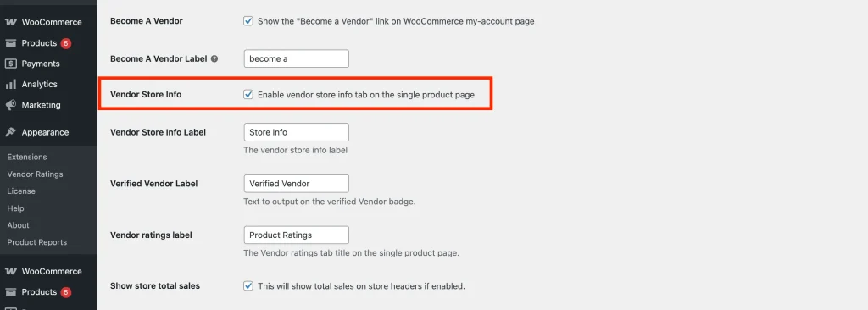Go to the License page link
The image size is (868, 310).
coord(21,191)
